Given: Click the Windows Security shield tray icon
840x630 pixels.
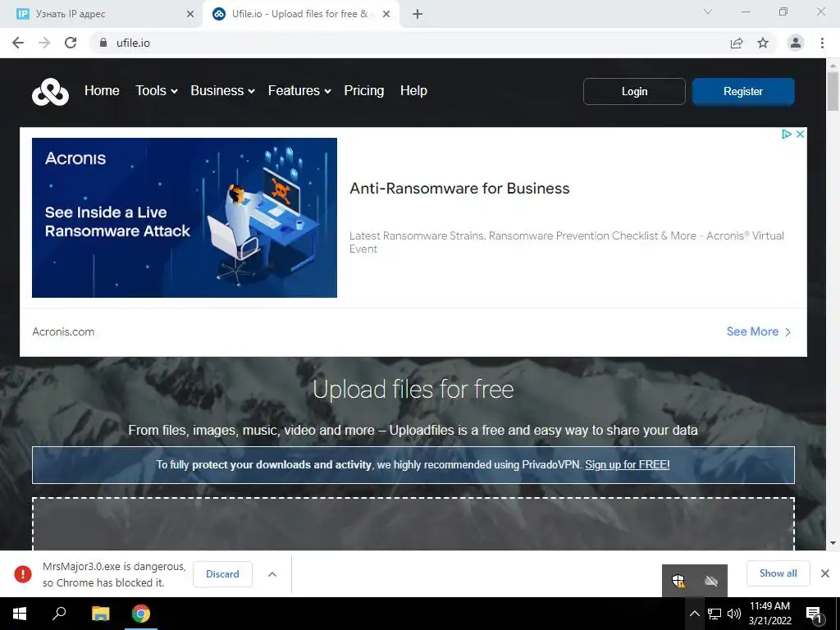Looking at the screenshot, I should pos(678,581).
